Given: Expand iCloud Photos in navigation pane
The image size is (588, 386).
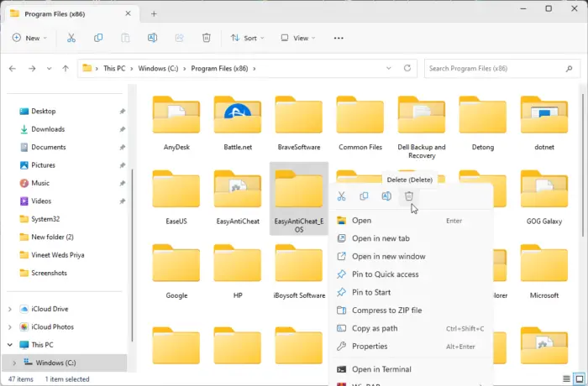Looking at the screenshot, I should click(10, 327).
